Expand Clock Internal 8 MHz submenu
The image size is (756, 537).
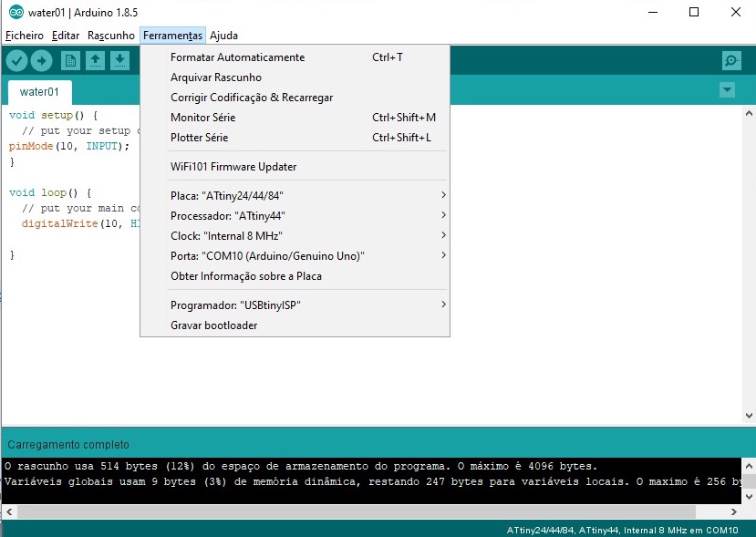pyautogui.click(x=295, y=236)
